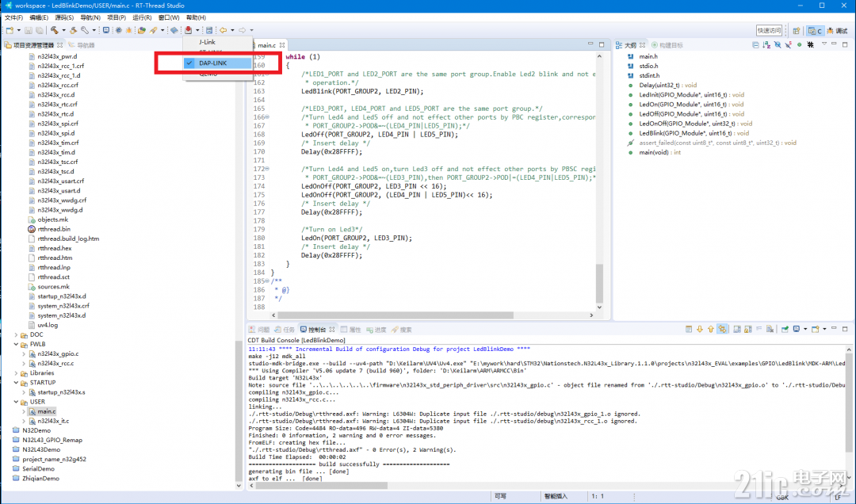The image size is (856, 504).
Task: Click green dot Hide Non-Public icon in outline
Action: coord(799,45)
